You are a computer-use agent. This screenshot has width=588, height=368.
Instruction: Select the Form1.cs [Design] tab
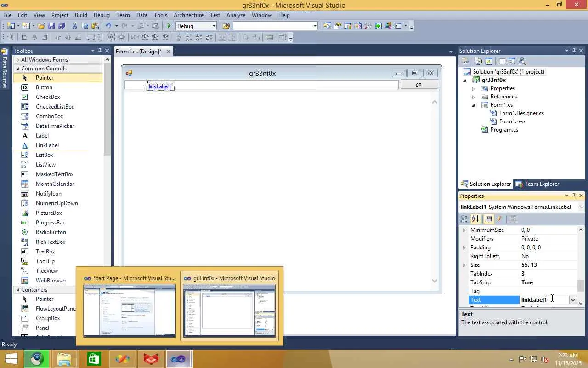[139, 52]
